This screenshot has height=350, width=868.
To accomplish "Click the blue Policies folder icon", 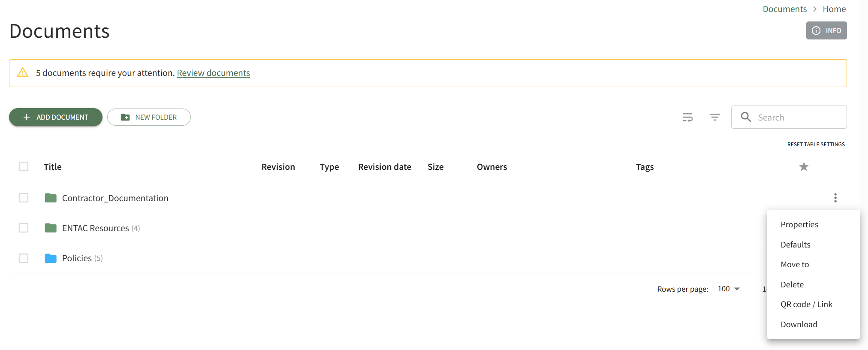I will [51, 258].
